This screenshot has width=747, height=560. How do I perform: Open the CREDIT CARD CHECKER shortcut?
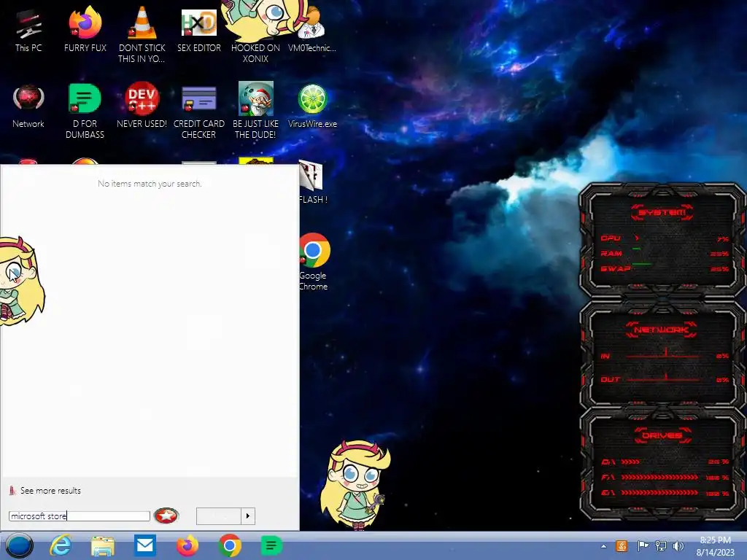point(198,112)
